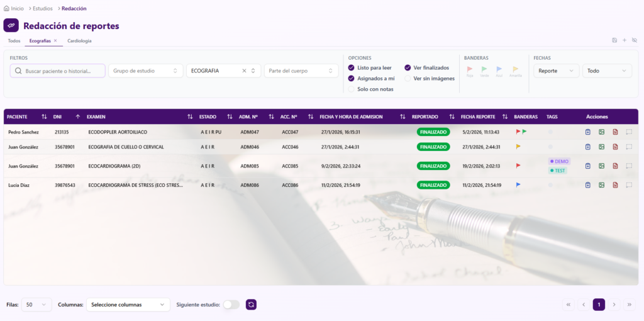644x321 pixels.
Task: Click the crossed-out eye hide icon
Action: (x=634, y=40)
